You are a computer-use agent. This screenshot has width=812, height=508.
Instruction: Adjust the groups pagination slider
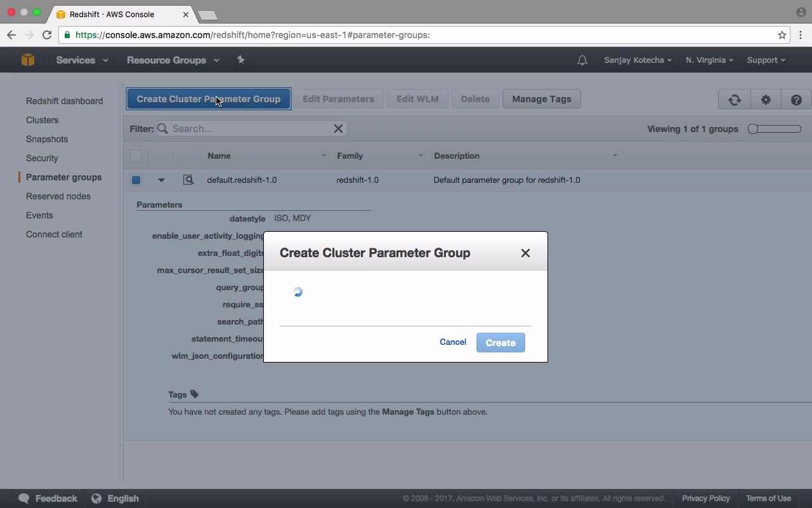point(774,129)
